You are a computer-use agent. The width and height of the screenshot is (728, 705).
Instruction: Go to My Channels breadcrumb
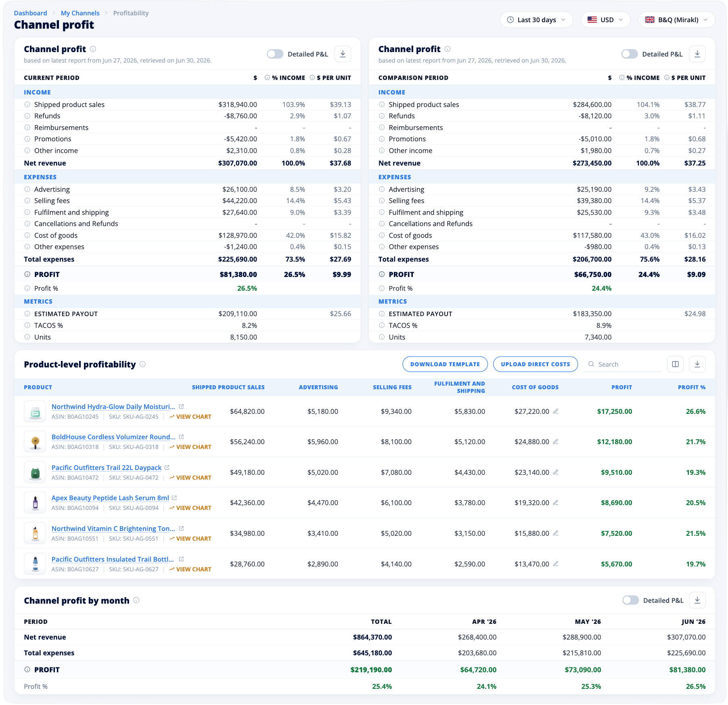[x=80, y=13]
